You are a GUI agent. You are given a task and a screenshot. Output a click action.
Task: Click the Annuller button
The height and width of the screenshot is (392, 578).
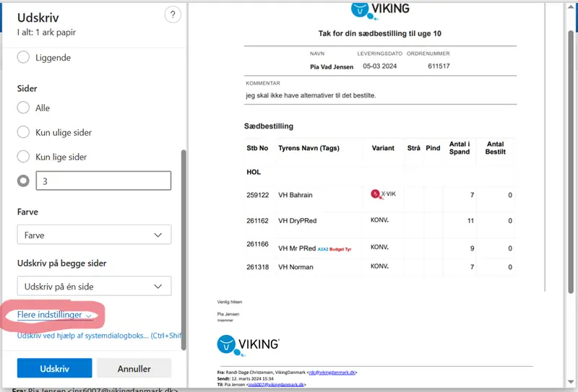[134, 368]
